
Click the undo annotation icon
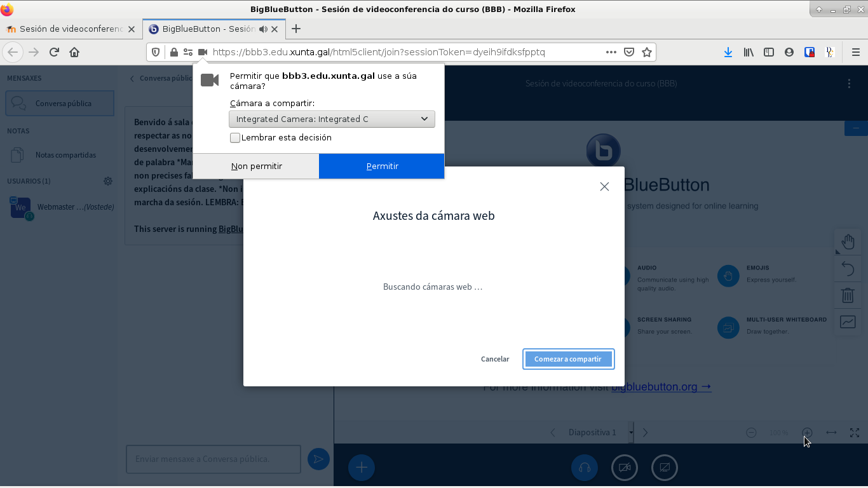(x=848, y=269)
